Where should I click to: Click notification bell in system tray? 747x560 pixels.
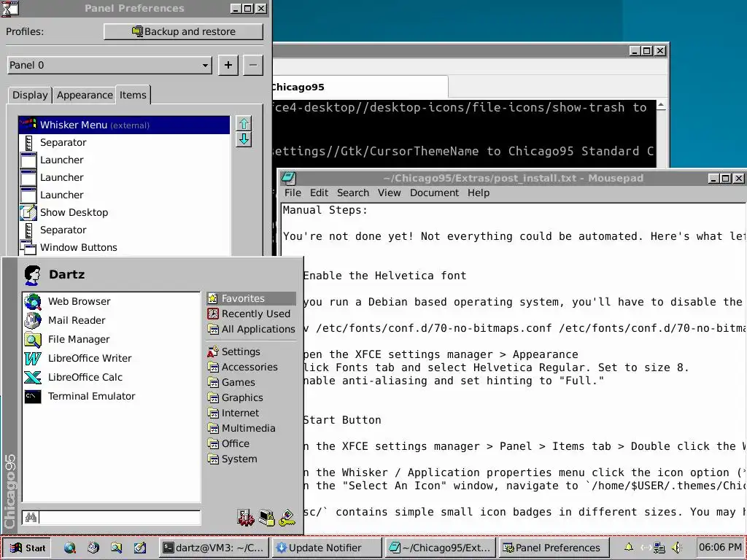click(629, 548)
